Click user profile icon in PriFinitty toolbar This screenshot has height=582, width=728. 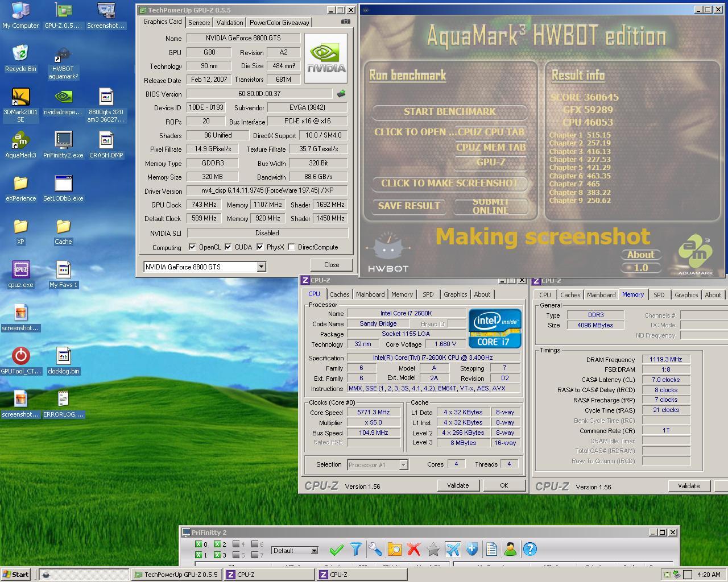coord(511,550)
